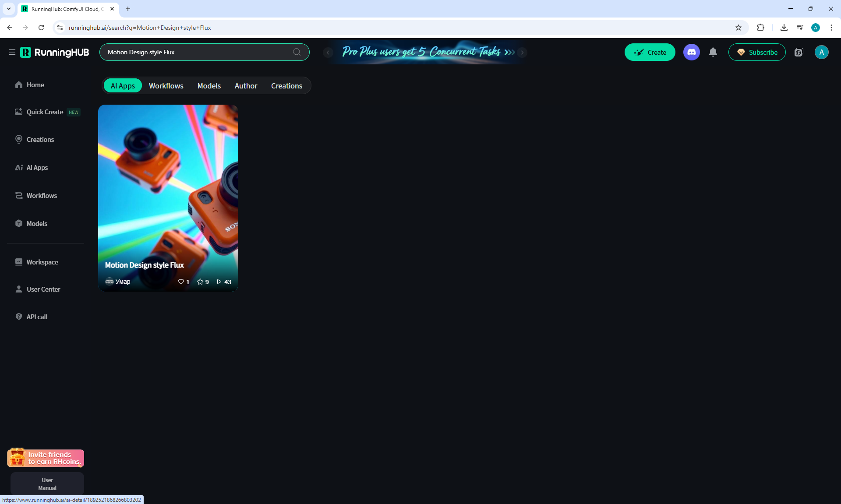Open the Discord community icon

[692, 52]
